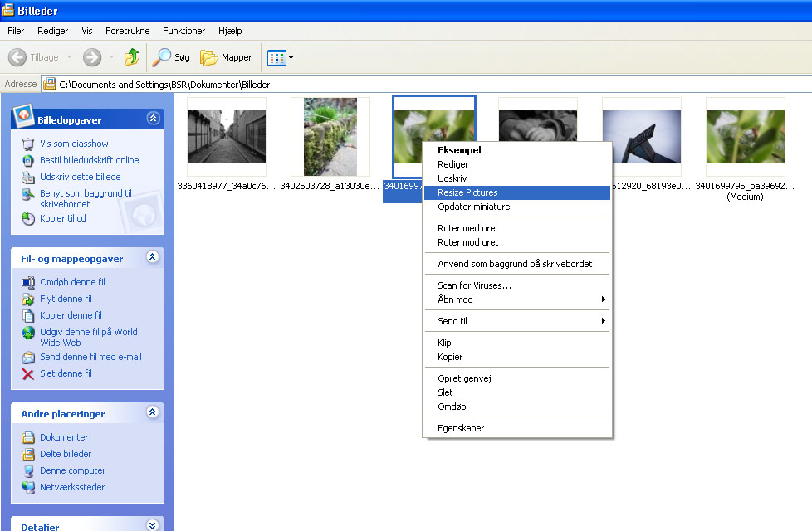Expand the Detaljer panel

(x=152, y=525)
